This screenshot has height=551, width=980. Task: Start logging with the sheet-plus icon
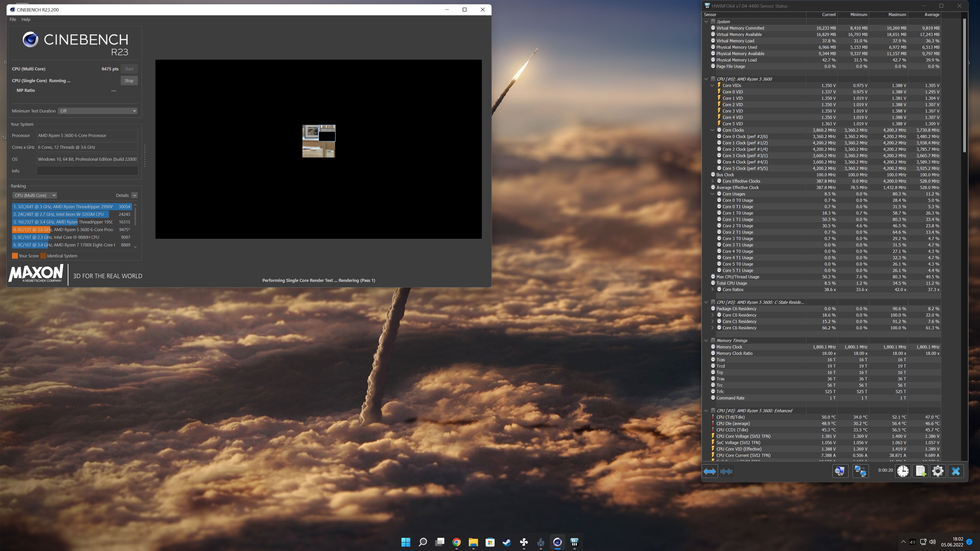pyautogui.click(x=920, y=471)
